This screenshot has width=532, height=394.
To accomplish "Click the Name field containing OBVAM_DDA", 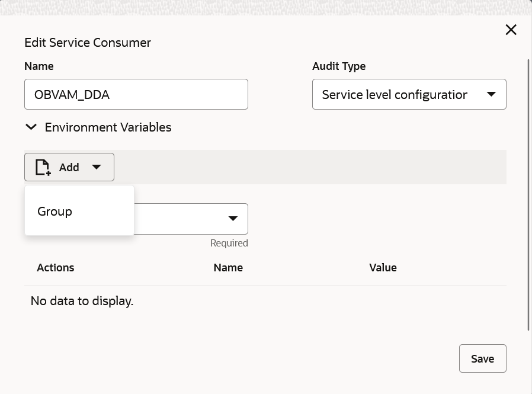I will tap(136, 94).
